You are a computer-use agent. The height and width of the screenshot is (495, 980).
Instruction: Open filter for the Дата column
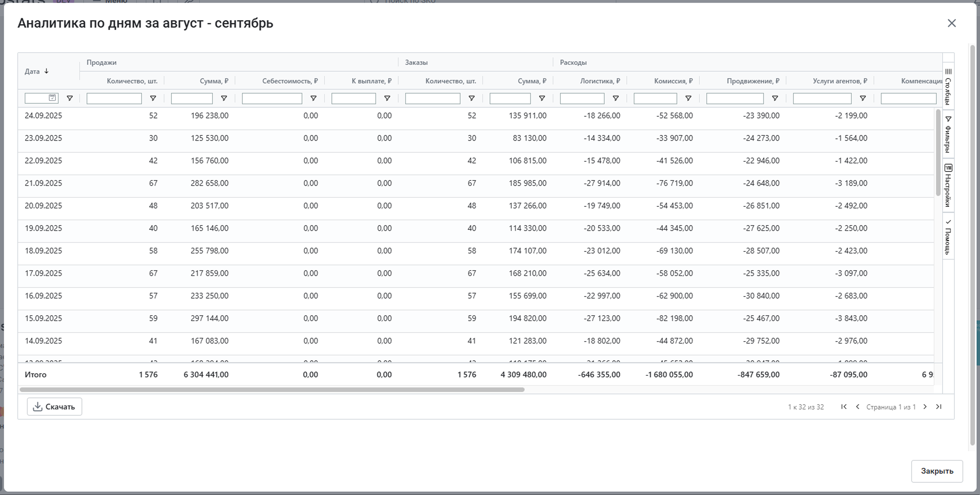[70, 98]
